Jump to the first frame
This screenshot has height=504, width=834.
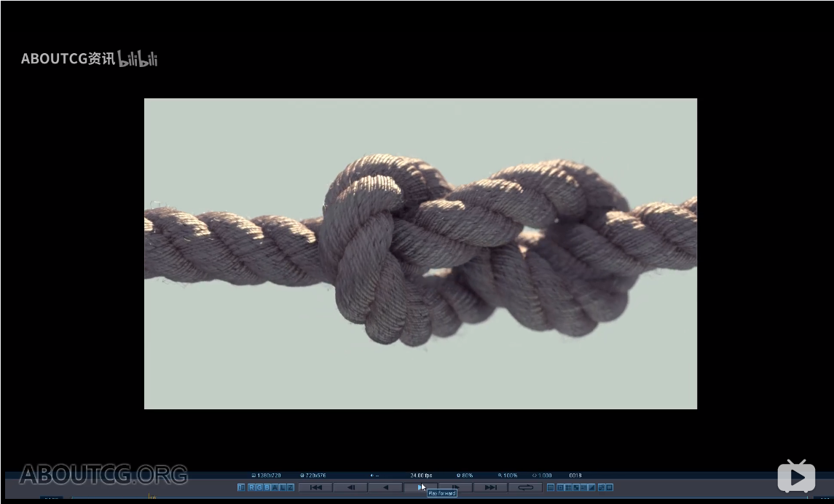(315, 487)
